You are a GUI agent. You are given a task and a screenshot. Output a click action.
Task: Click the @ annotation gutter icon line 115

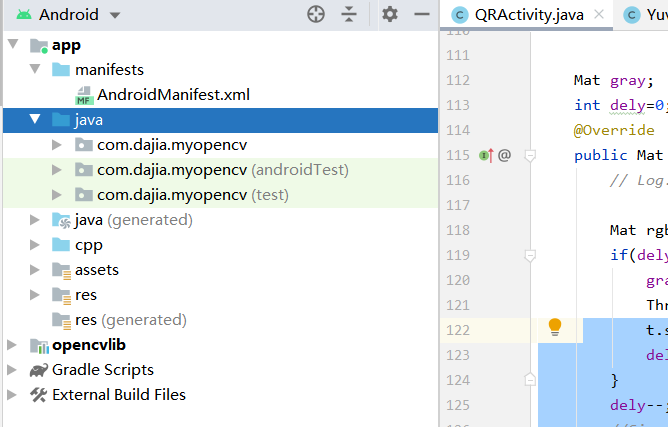click(504, 155)
